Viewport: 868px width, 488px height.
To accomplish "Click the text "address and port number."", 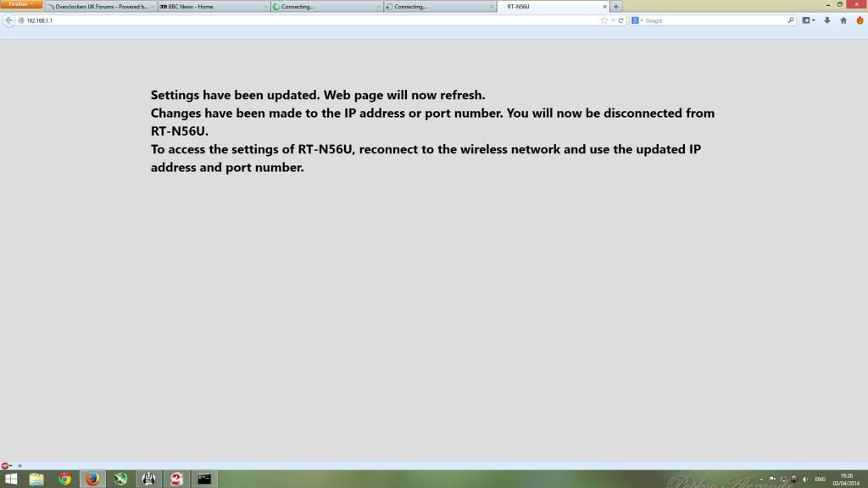I will click(227, 168).
